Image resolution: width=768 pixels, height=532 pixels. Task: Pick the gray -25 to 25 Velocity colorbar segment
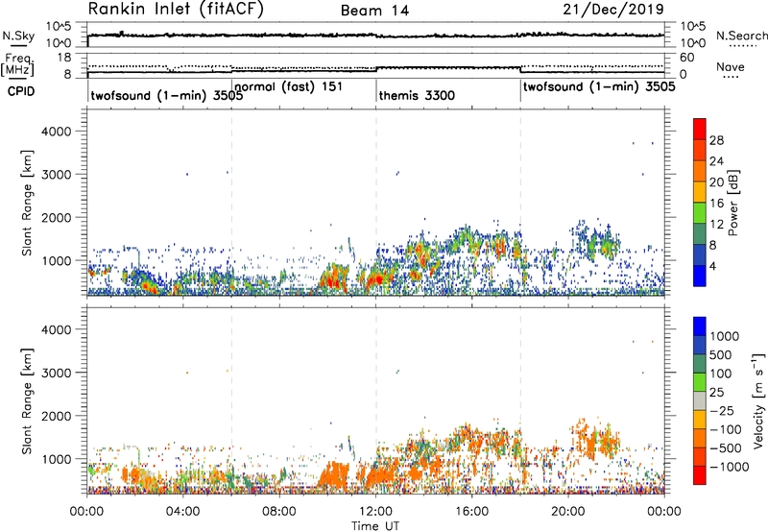(x=700, y=400)
